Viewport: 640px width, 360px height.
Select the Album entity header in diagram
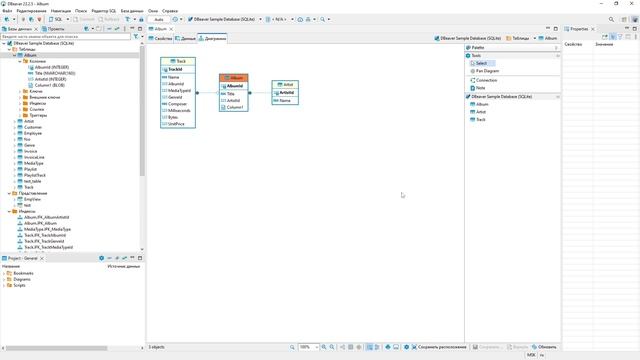233,78
